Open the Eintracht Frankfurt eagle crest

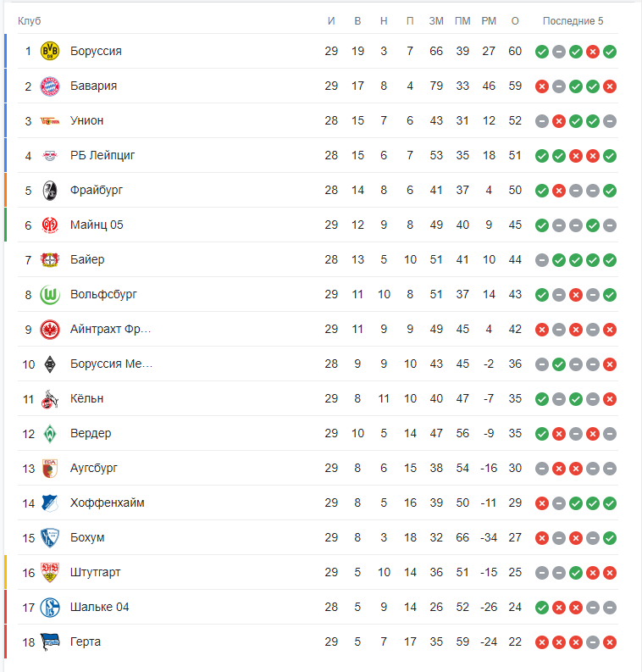50,330
